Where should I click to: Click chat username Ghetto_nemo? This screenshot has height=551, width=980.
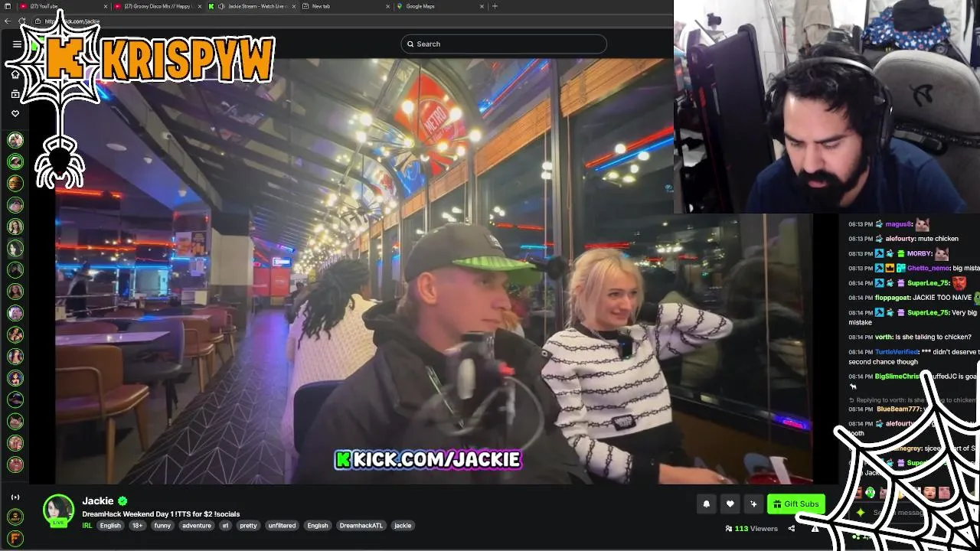(x=927, y=269)
